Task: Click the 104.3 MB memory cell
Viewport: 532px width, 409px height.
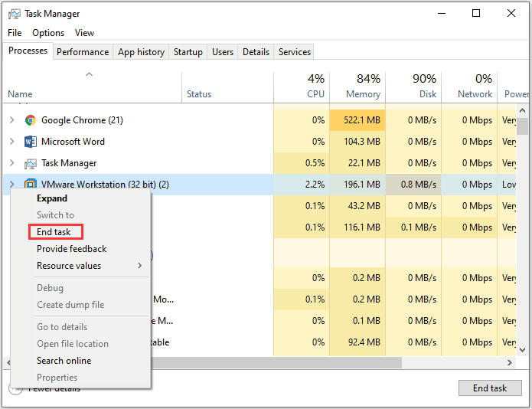Action: coord(357,142)
